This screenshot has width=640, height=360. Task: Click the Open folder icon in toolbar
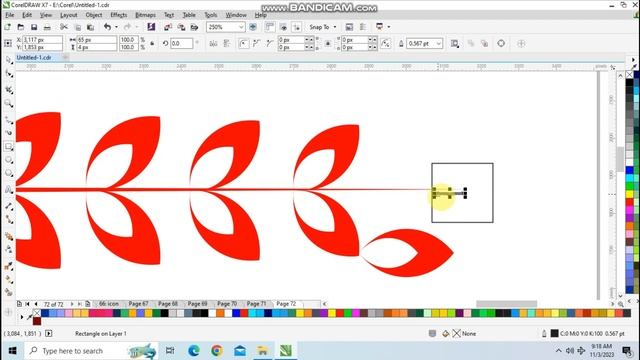20,27
